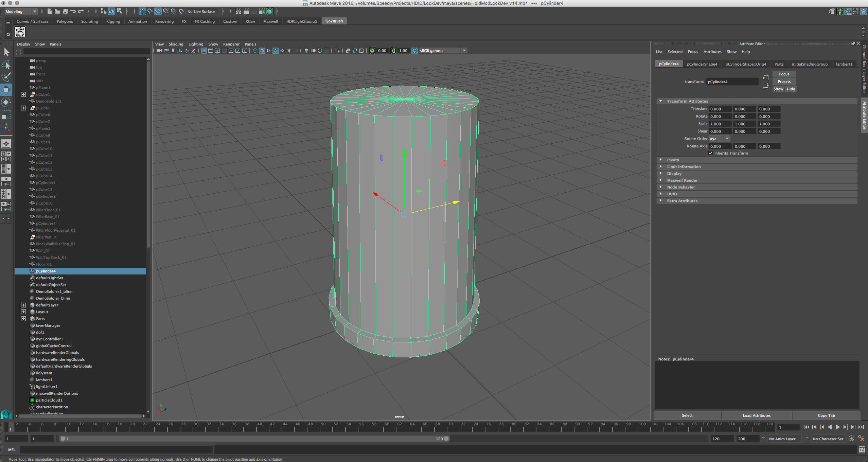The height and width of the screenshot is (462, 868).
Task: Click the GoZ shelf icon
Action: (x=20, y=32)
